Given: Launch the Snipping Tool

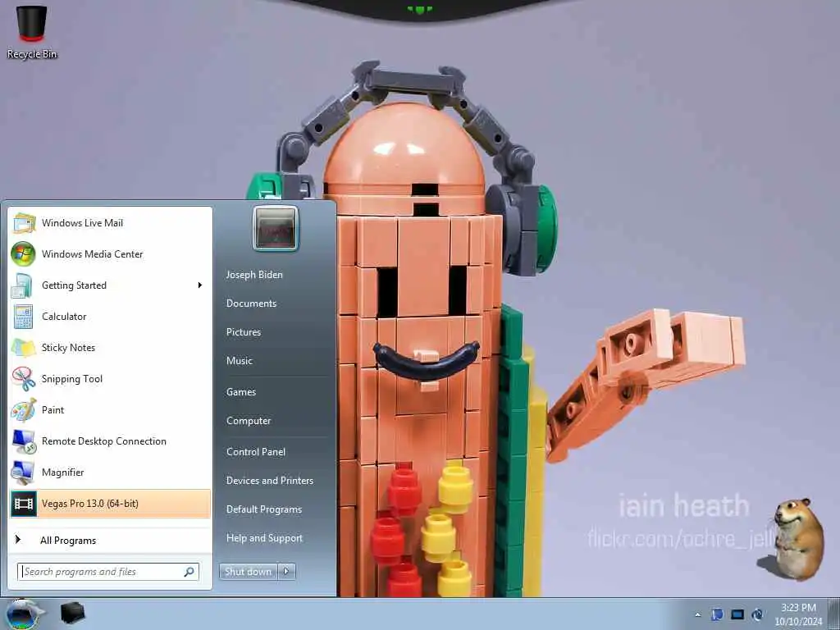Looking at the screenshot, I should pos(110,379).
